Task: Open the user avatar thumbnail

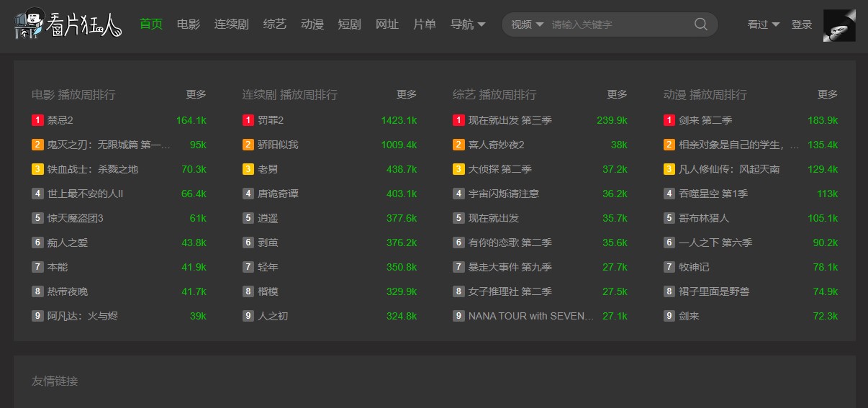Action: [x=839, y=25]
